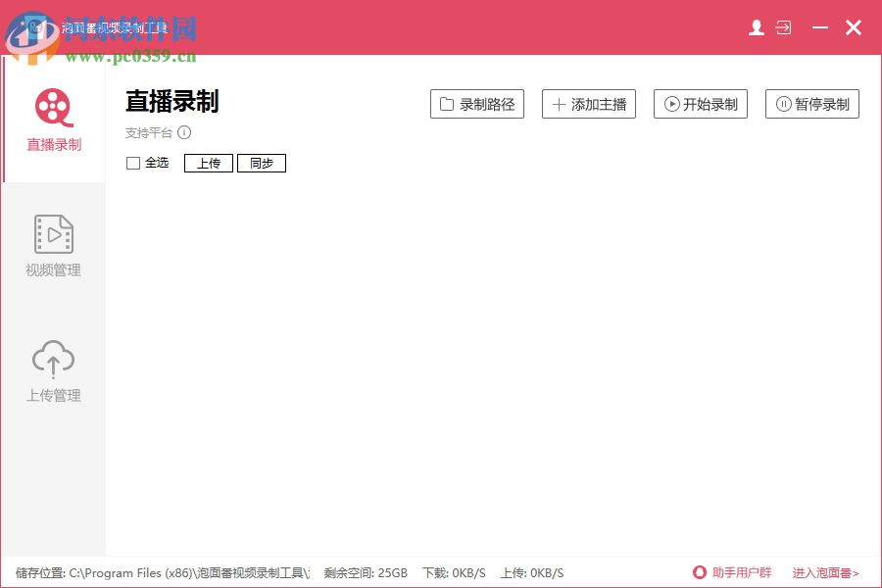Click the plus icon to 添加主播

(559, 103)
